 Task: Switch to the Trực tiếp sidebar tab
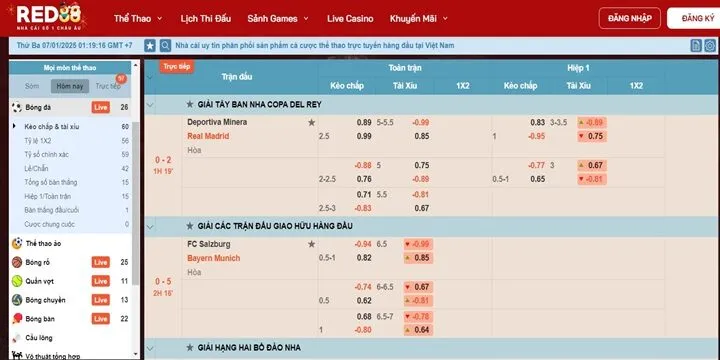point(108,86)
